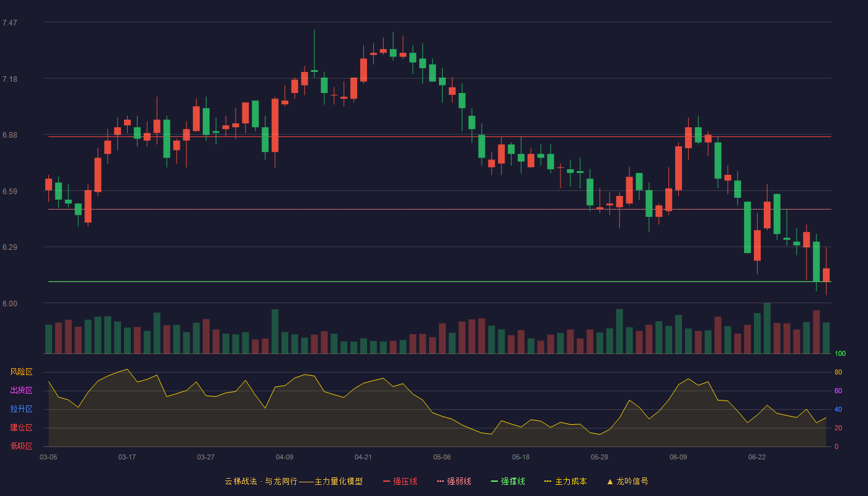Screen dimensions: 868x496
Task: Click the 7.18 price axis label
Action: point(10,79)
